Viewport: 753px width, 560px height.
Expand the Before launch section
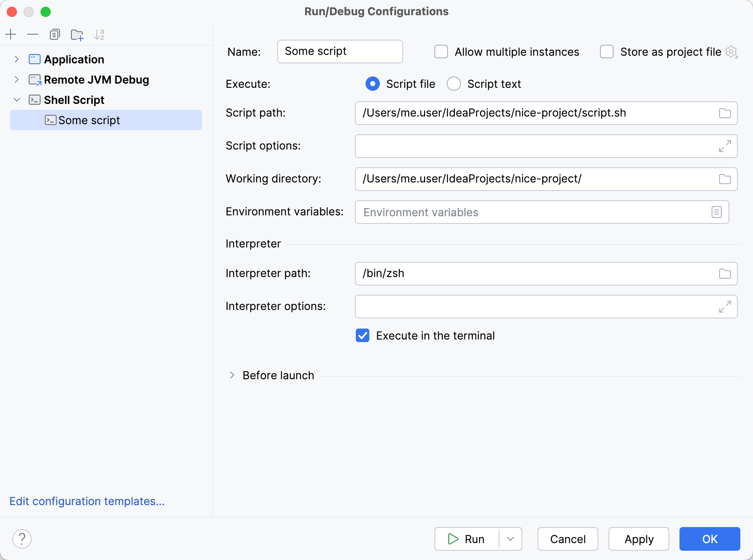coord(232,375)
